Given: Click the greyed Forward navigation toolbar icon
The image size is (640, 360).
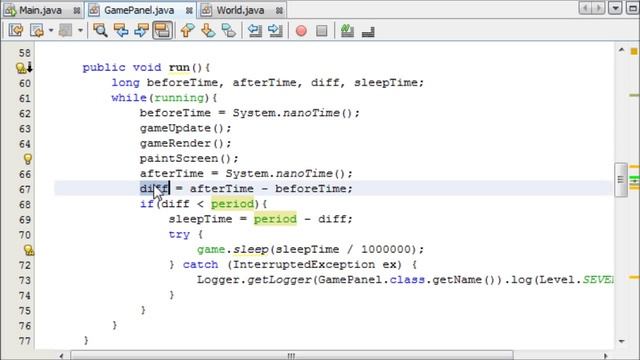Looking at the screenshot, I should (x=66, y=31).
